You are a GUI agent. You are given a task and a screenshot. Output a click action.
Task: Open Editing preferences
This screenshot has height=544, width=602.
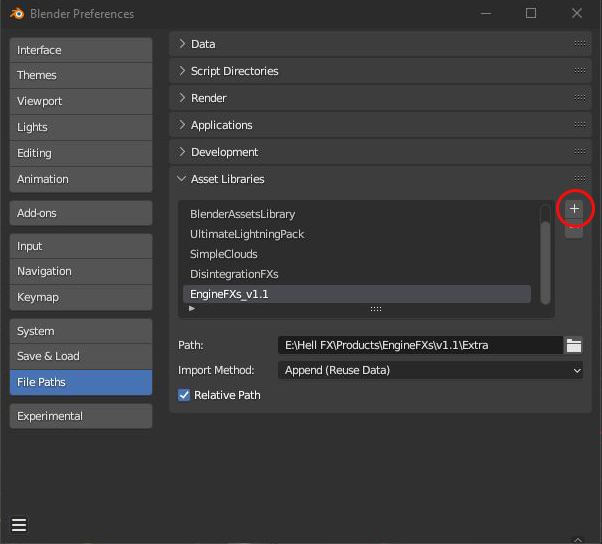(x=81, y=154)
